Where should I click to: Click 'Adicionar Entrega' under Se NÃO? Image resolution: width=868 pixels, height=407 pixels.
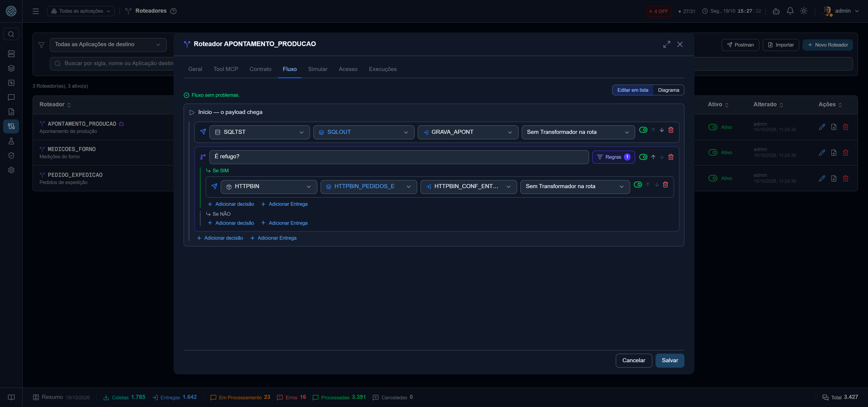[284, 223]
